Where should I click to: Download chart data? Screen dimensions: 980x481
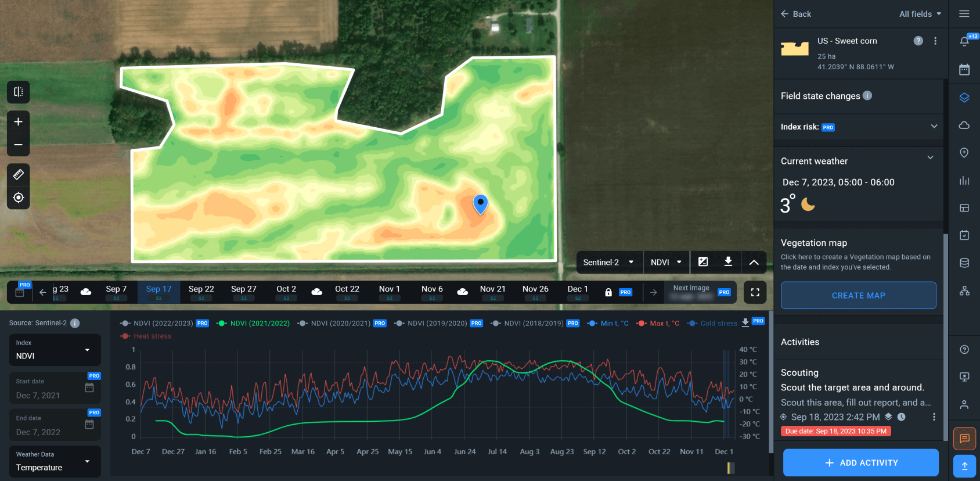click(x=745, y=322)
